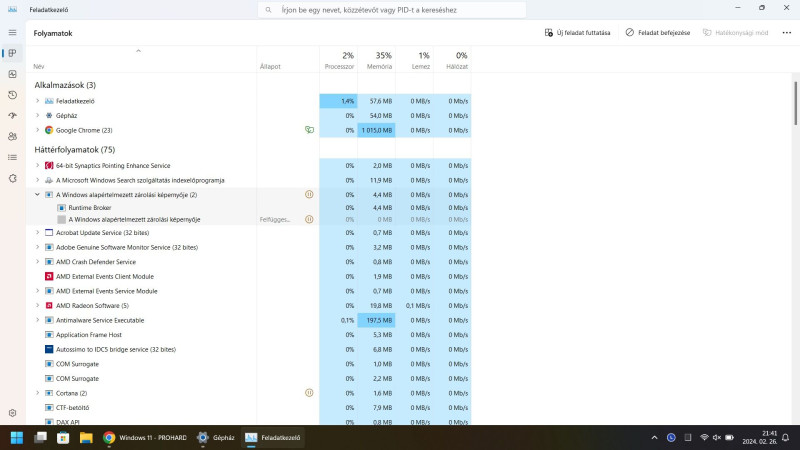The image size is (800, 450).
Task: Open the Task Manager navigation hamburger menu
Action: pyautogui.click(x=12, y=33)
